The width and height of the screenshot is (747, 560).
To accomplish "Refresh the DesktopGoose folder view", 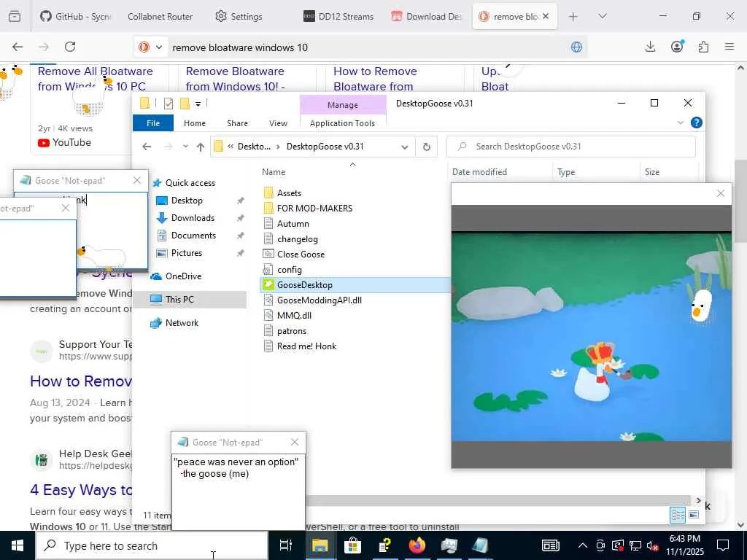I will (426, 147).
